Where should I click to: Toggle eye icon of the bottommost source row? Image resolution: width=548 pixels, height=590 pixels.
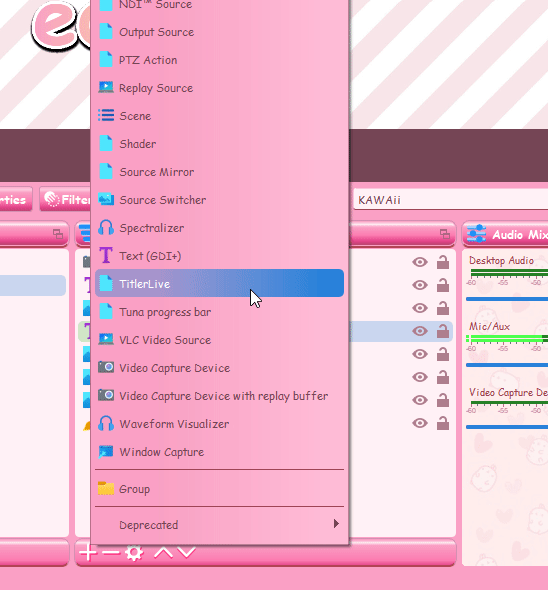tap(420, 423)
